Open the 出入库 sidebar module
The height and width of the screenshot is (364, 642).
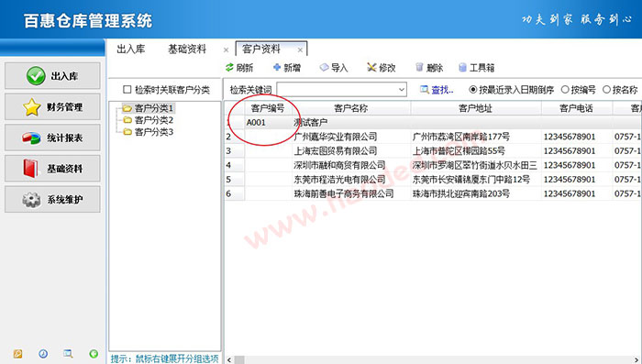pos(52,76)
